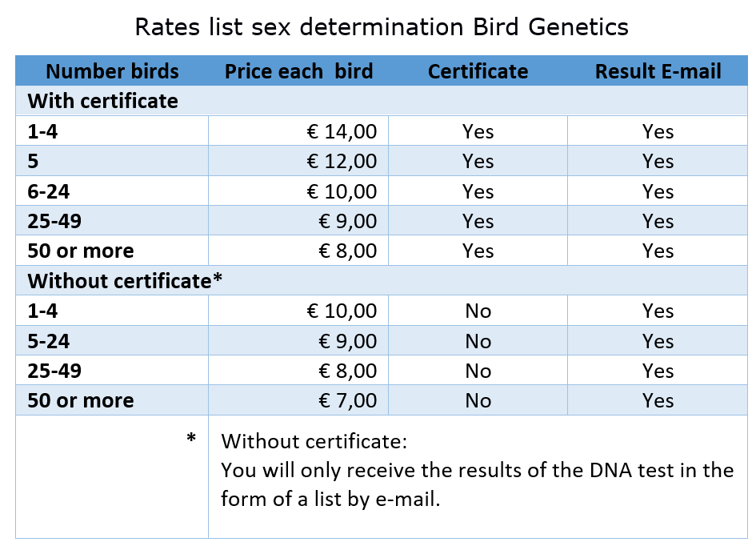Click the € 14,00 price cell
The width and height of the screenshot is (756, 542).
pyautogui.click(x=298, y=130)
